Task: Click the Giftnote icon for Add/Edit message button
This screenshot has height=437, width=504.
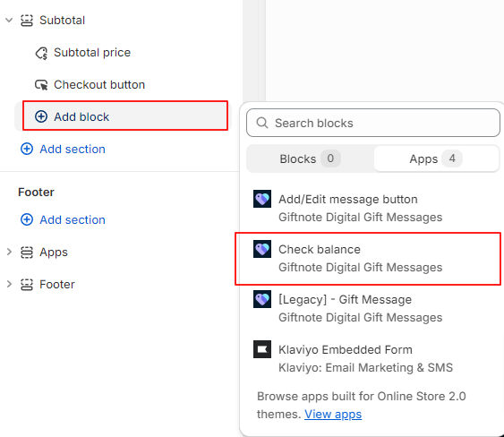Action: (x=262, y=199)
